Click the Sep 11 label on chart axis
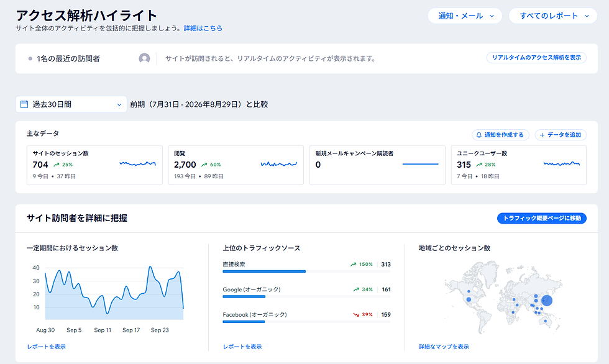This screenshot has width=609, height=364. 103,330
